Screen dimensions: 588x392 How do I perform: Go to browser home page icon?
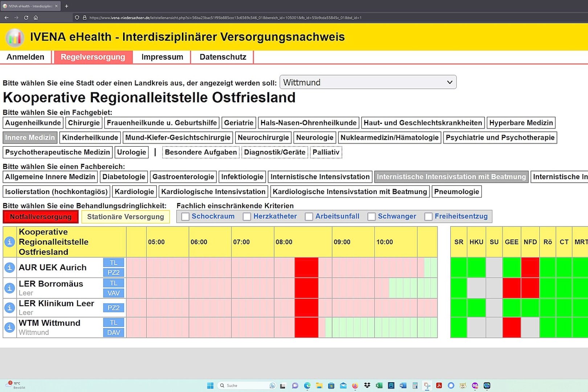[36, 17]
